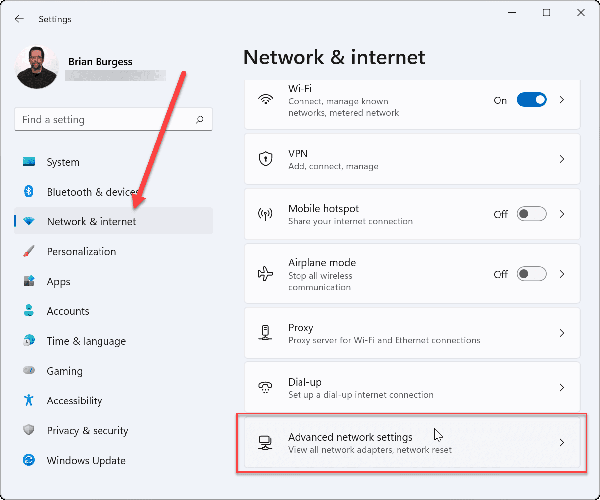Open Gaming settings label
This screenshot has width=600, height=500.
(x=64, y=371)
